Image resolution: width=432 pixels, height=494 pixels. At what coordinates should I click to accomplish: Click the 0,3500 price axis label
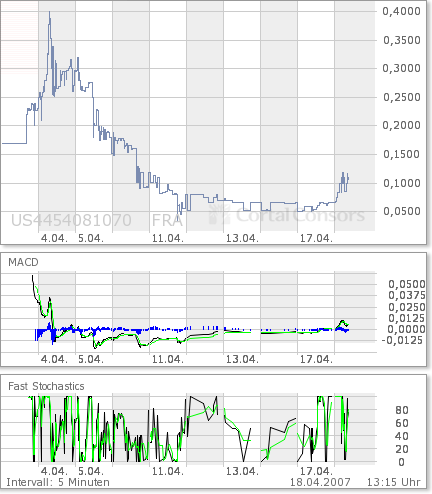coord(402,40)
